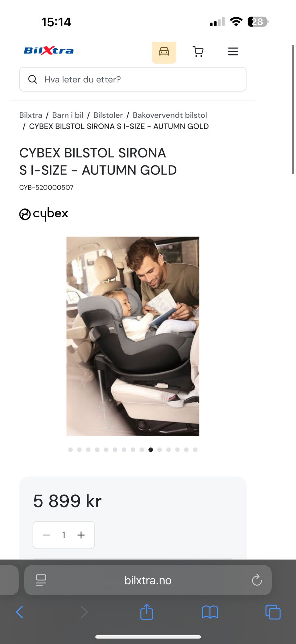Open Safari bookmarks book icon
The height and width of the screenshot is (644, 296).
click(x=210, y=612)
